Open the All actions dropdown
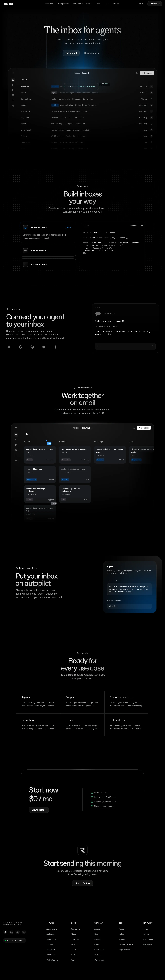165x980 pixels. click(130, 606)
